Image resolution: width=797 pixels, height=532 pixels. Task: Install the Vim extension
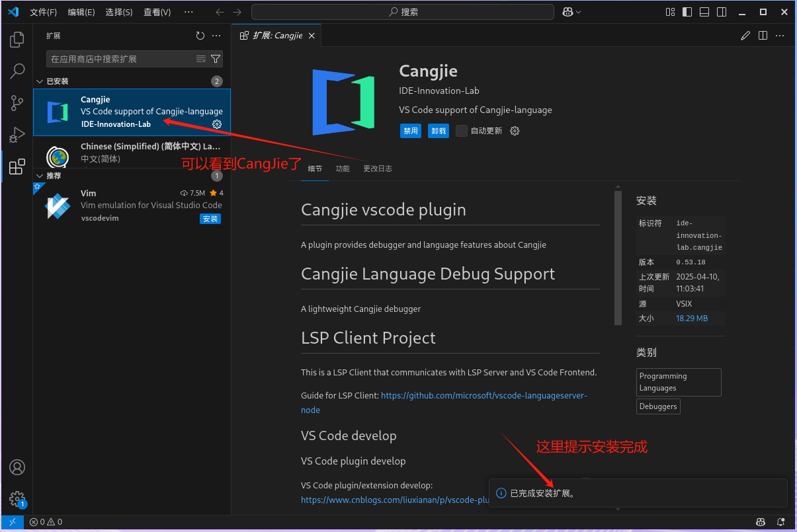[210, 219]
